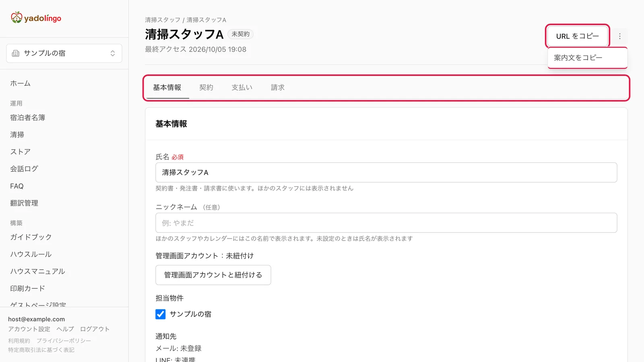Expand the サンプルの宿 property selector chevron
The height and width of the screenshot is (362, 644).
pyautogui.click(x=113, y=53)
